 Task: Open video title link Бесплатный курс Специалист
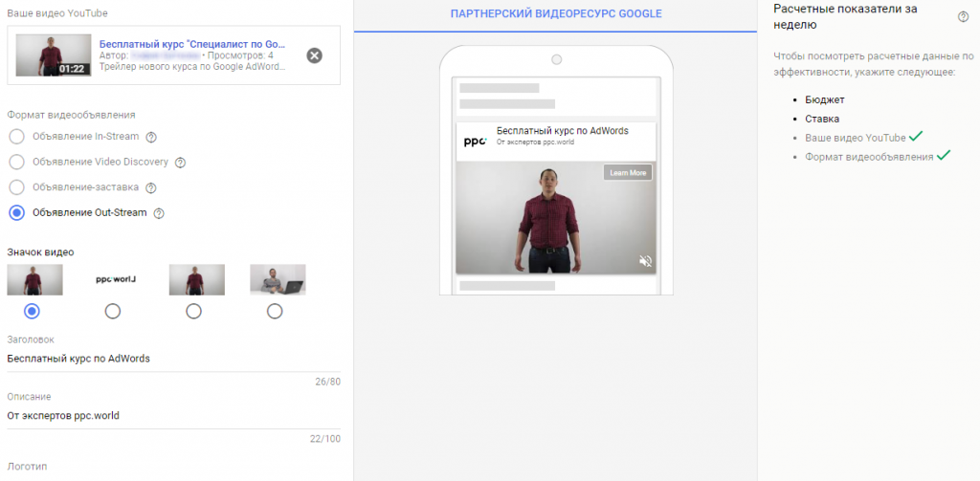(x=192, y=45)
